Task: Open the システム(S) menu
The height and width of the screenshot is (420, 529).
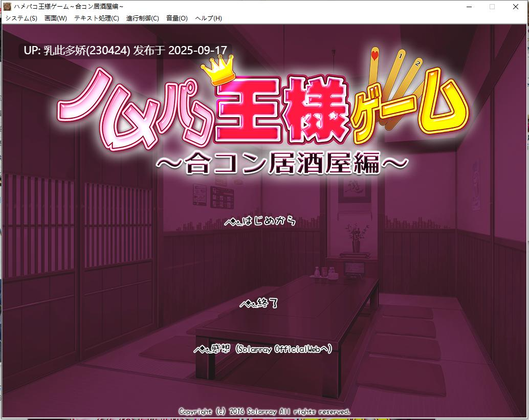Action: [x=21, y=18]
